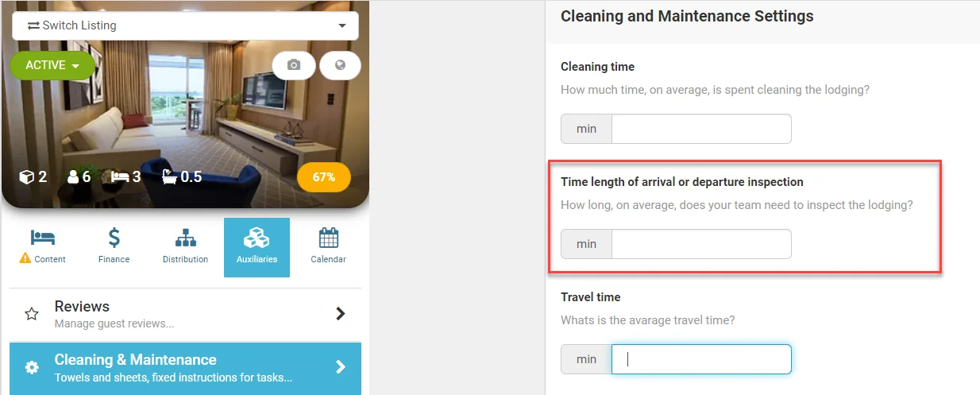Click the camera photo icon button
Image resolution: width=980 pixels, height=395 pixels.
(x=294, y=65)
